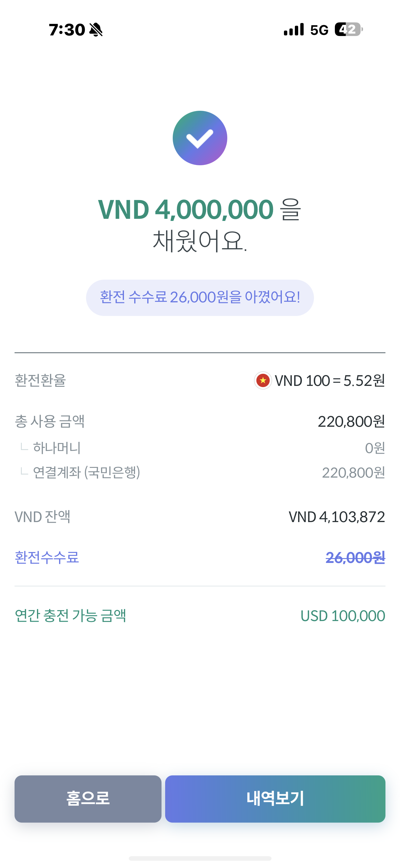
Task: Open transaction history with 내역보기
Action: pyautogui.click(x=275, y=799)
